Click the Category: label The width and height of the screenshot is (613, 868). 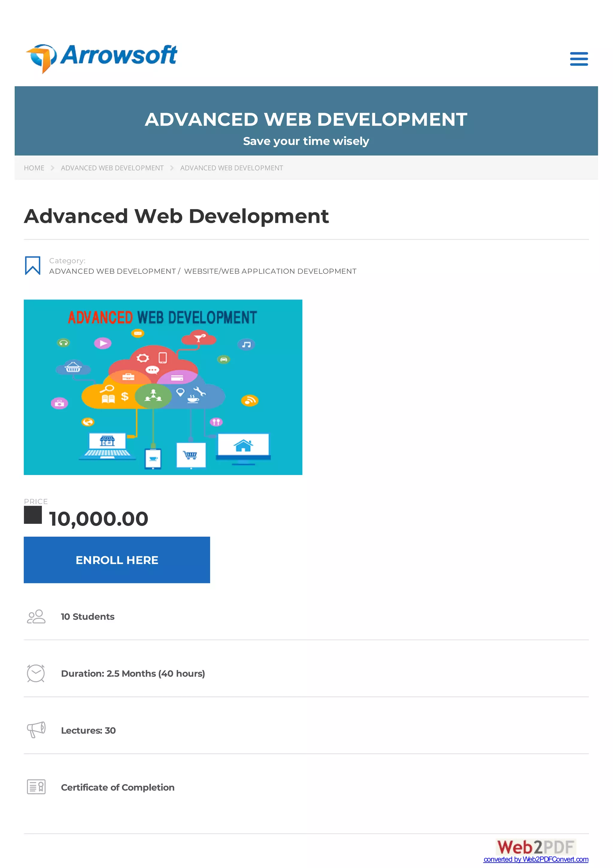pos(67,261)
